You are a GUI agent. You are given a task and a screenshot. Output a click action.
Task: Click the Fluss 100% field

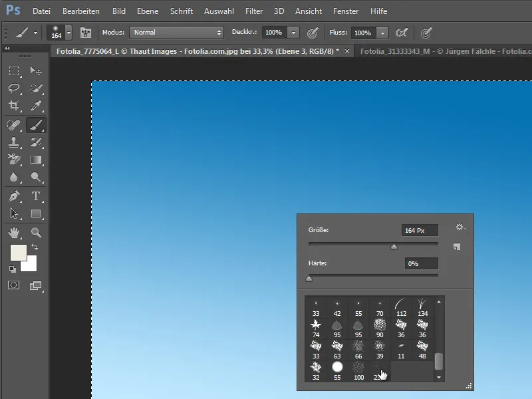364,33
